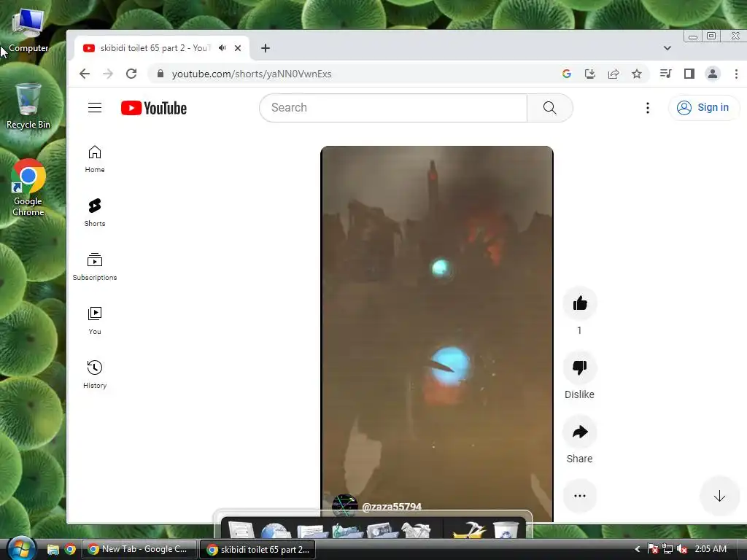Toggle Chrome side panel

click(x=689, y=74)
